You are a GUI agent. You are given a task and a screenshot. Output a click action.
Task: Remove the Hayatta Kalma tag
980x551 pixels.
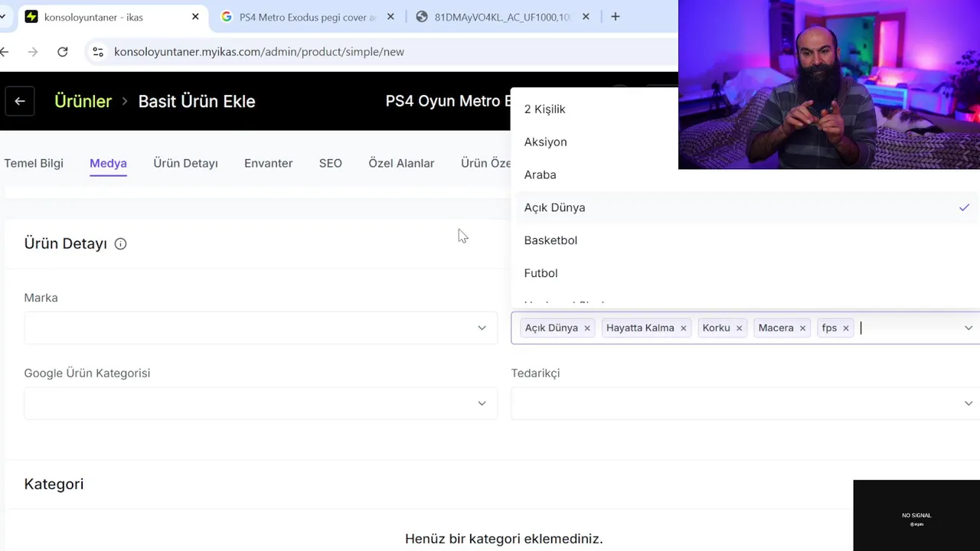pyautogui.click(x=684, y=328)
